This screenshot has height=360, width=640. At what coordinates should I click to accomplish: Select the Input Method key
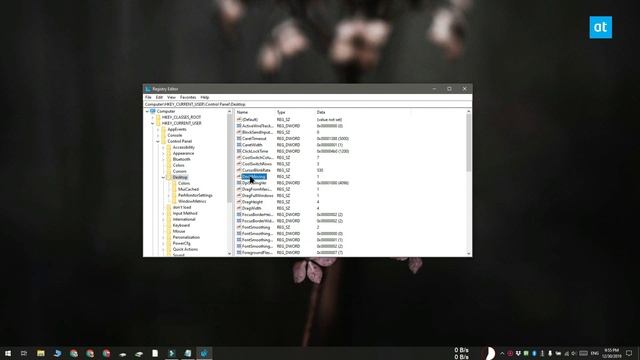click(185, 213)
